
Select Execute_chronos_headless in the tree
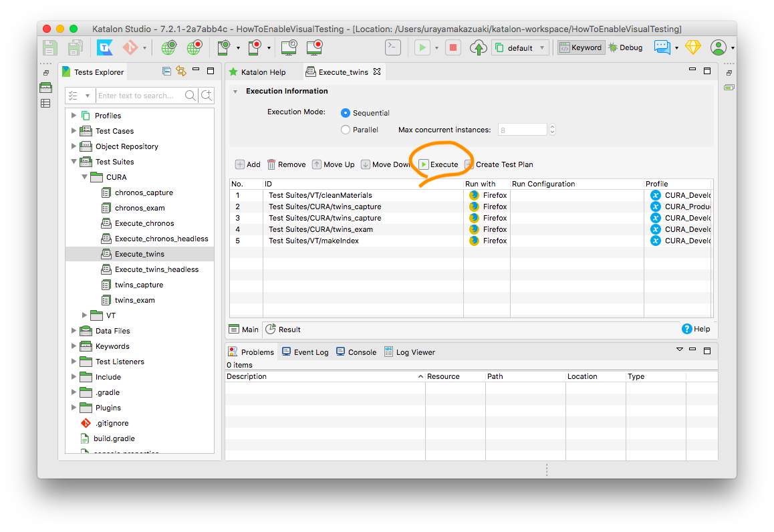point(161,239)
